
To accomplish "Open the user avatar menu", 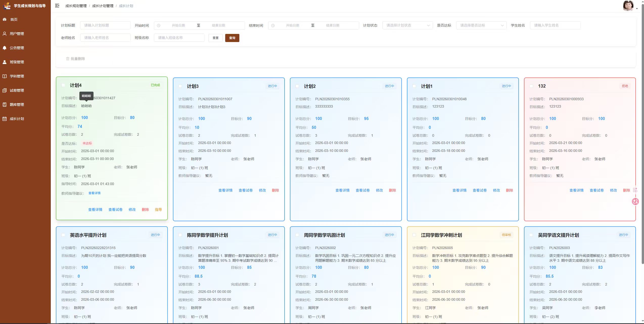I will (x=628, y=6).
